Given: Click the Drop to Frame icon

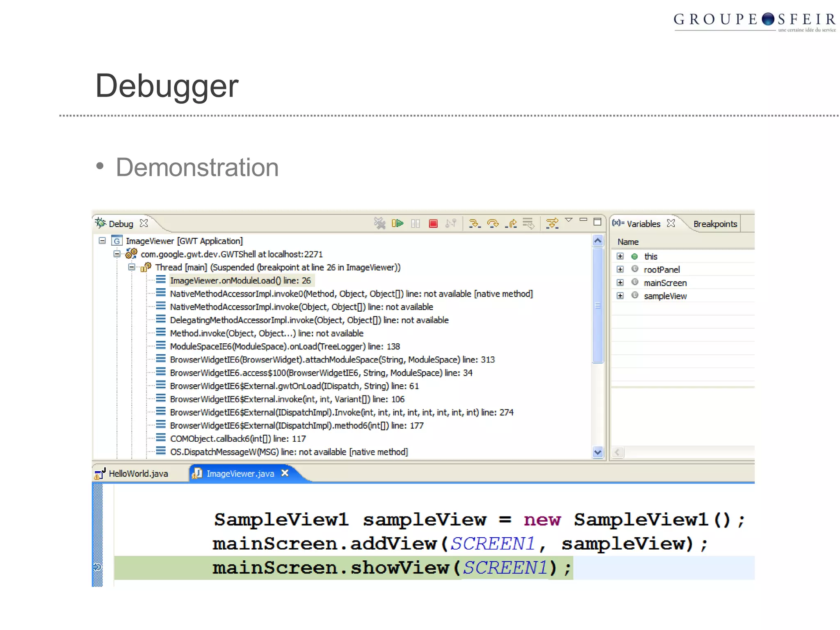Looking at the screenshot, I should click(x=528, y=224).
